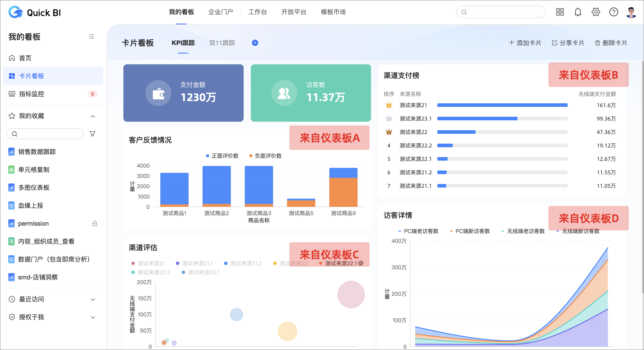
Task: Toggle 测试来源23.1 legend in 渠道评估
Action: point(200,272)
